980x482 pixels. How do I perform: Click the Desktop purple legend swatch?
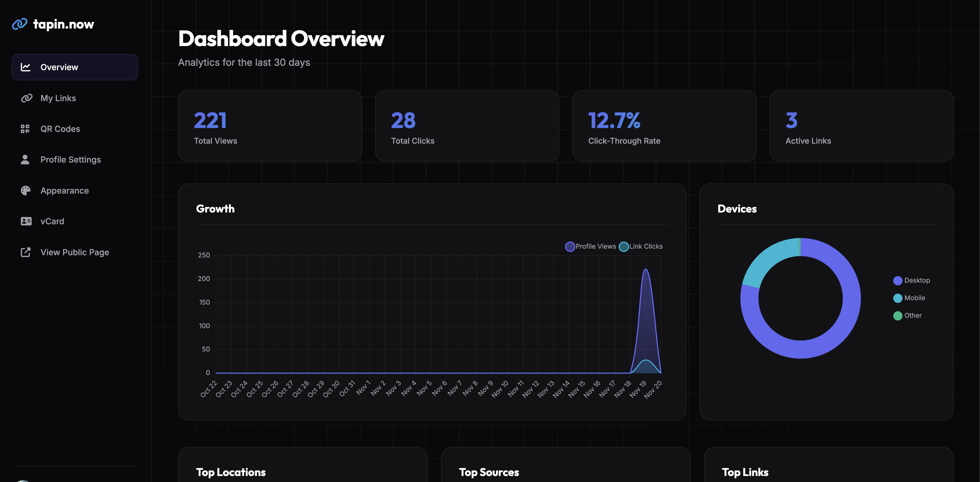[x=898, y=280]
